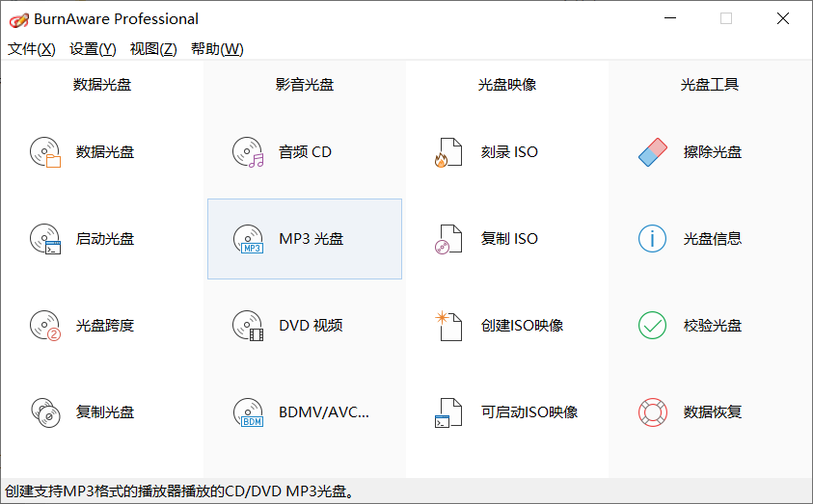Select the 擦除光盘 label
The height and width of the screenshot is (504, 813).
pos(713,152)
